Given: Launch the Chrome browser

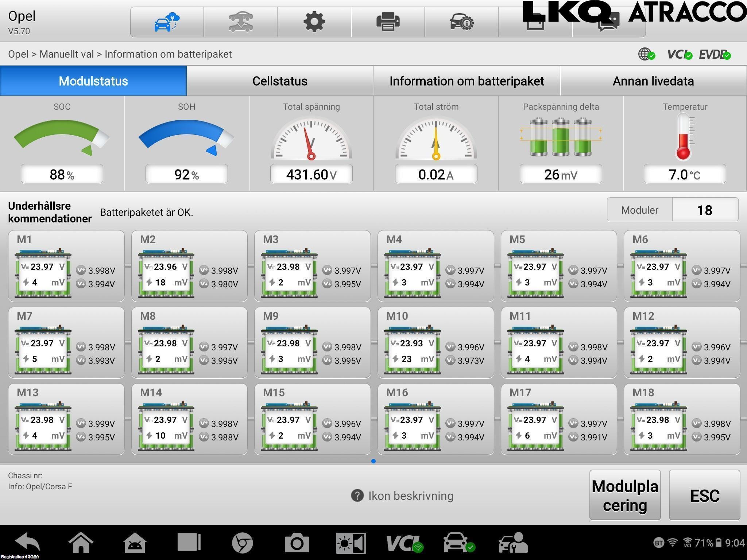Looking at the screenshot, I should [243, 543].
